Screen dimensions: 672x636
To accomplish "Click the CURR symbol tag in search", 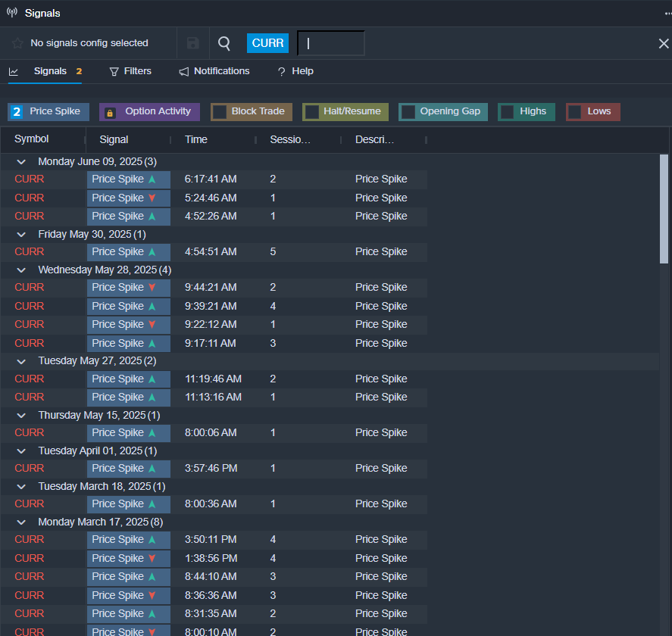I will [x=268, y=43].
